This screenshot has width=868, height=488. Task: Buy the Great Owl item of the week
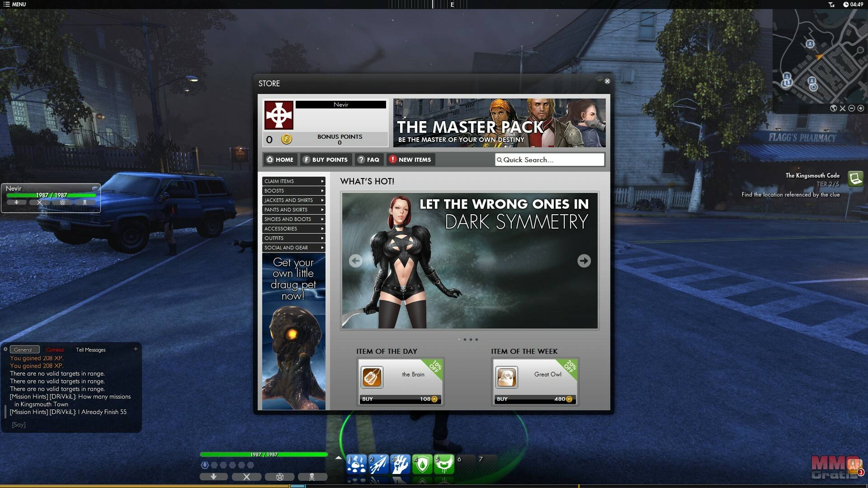[x=534, y=399]
